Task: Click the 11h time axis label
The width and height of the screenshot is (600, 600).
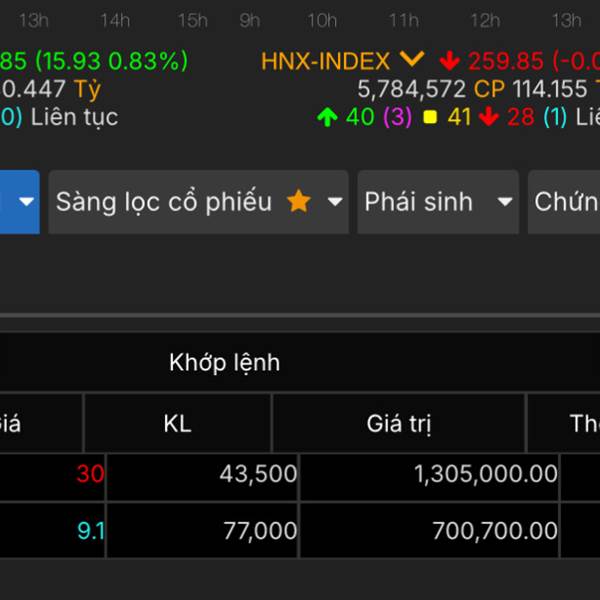Action: pos(404,20)
